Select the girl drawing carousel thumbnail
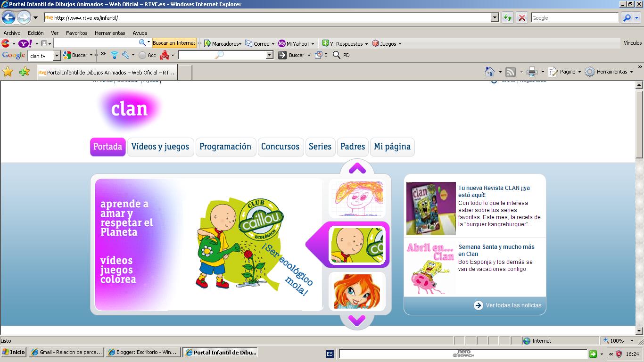Screen dimensions: 644x362 [x=357, y=199]
